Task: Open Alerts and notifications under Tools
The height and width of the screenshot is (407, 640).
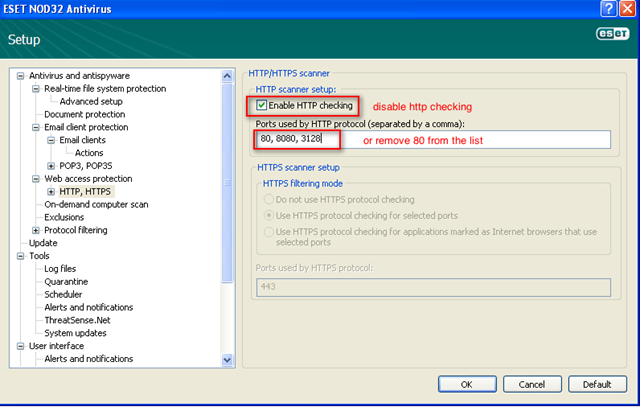Action: pyautogui.click(x=89, y=307)
